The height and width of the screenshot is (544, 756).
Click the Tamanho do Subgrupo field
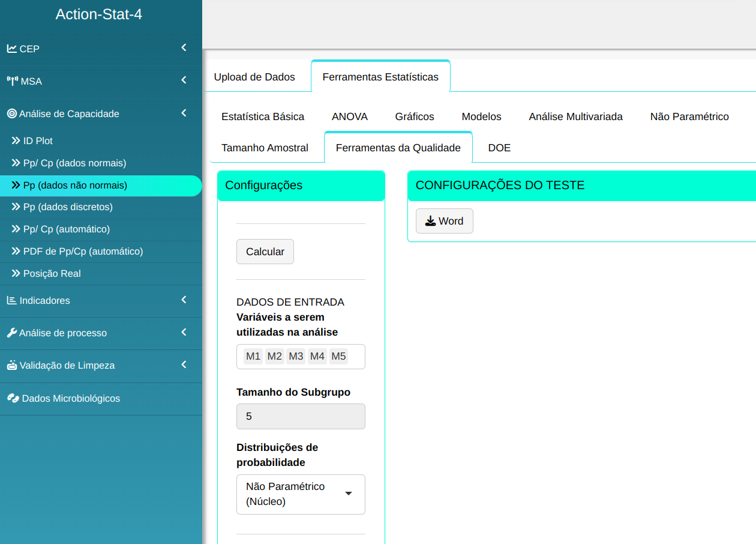[301, 416]
